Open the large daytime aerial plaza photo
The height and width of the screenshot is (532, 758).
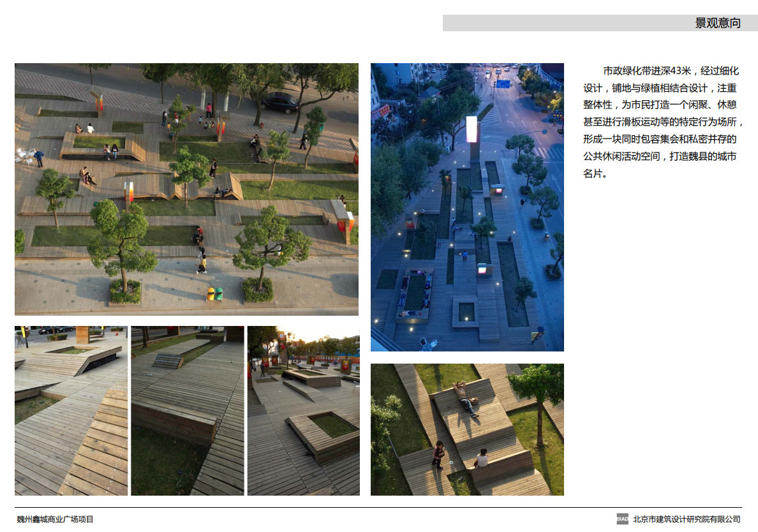pos(186,189)
